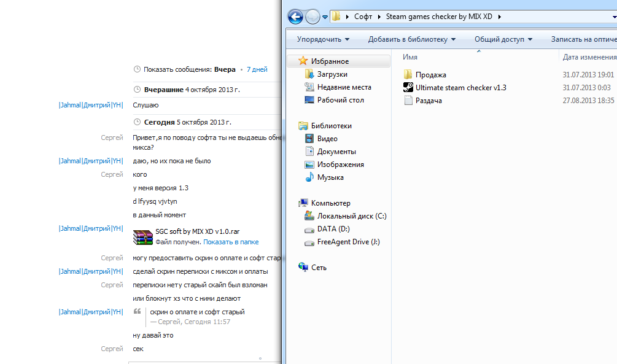617x364 pixels.
Task: Click sender name |Jahmal|Дмитрий|YH| beside Слушаю
Action: click(x=91, y=105)
